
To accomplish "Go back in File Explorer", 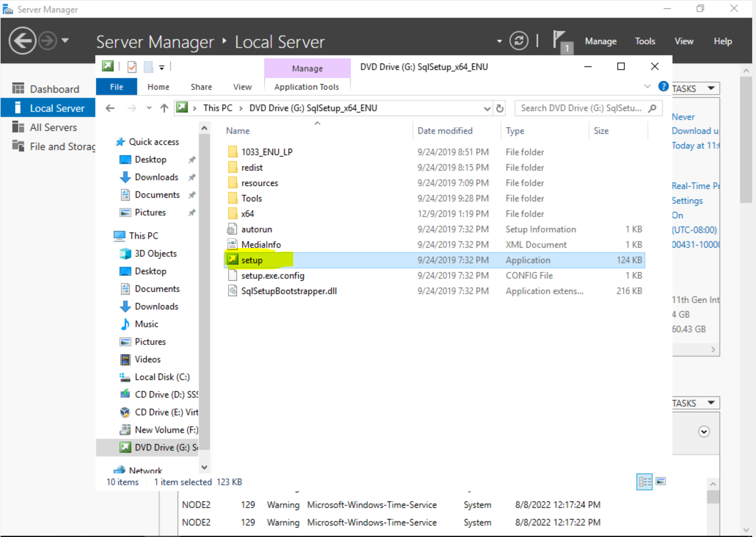I will click(110, 108).
